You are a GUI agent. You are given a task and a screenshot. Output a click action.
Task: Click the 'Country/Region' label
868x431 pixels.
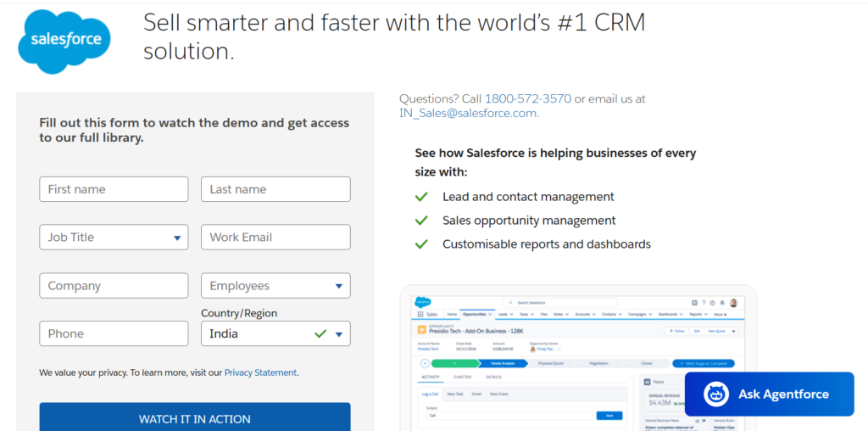tap(239, 314)
